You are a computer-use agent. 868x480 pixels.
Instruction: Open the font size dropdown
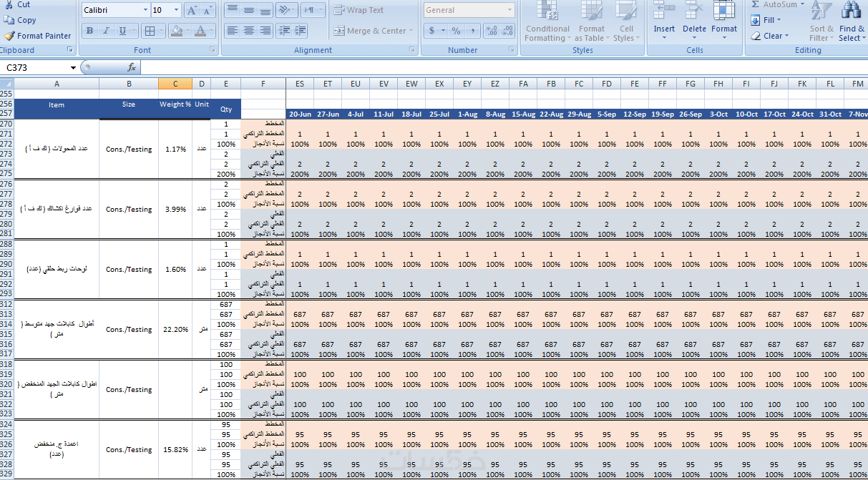tap(177, 10)
